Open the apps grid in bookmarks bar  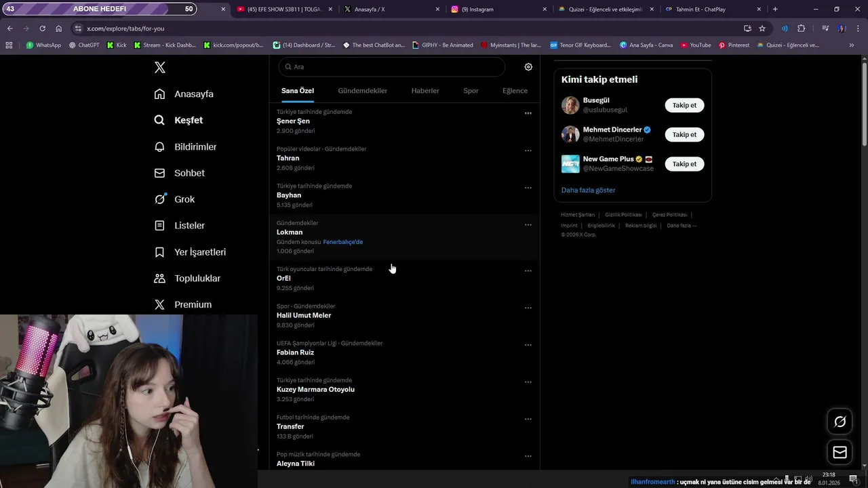[x=9, y=45]
